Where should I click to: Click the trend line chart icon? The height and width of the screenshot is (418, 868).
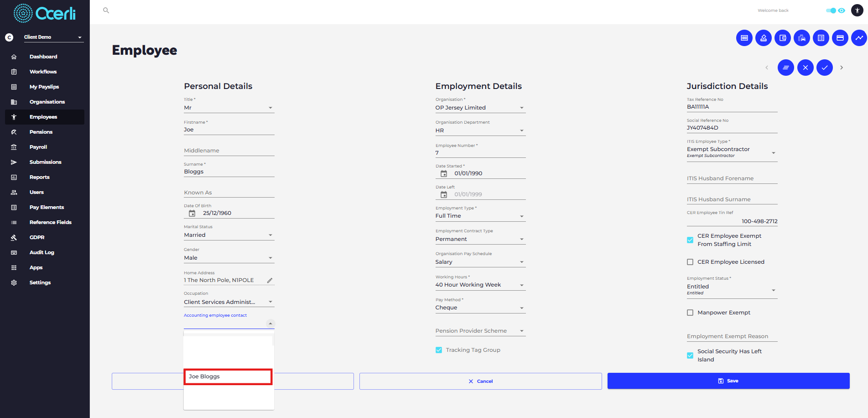[x=859, y=38]
